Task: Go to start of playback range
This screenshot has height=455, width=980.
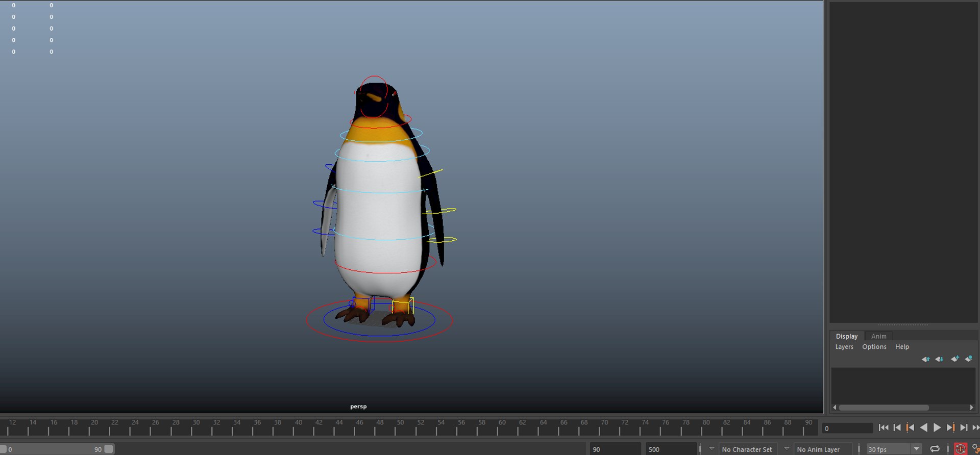Action: 884,427
